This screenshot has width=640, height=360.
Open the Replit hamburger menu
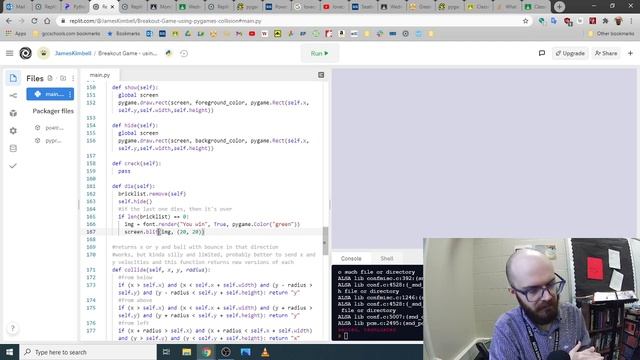(9, 53)
